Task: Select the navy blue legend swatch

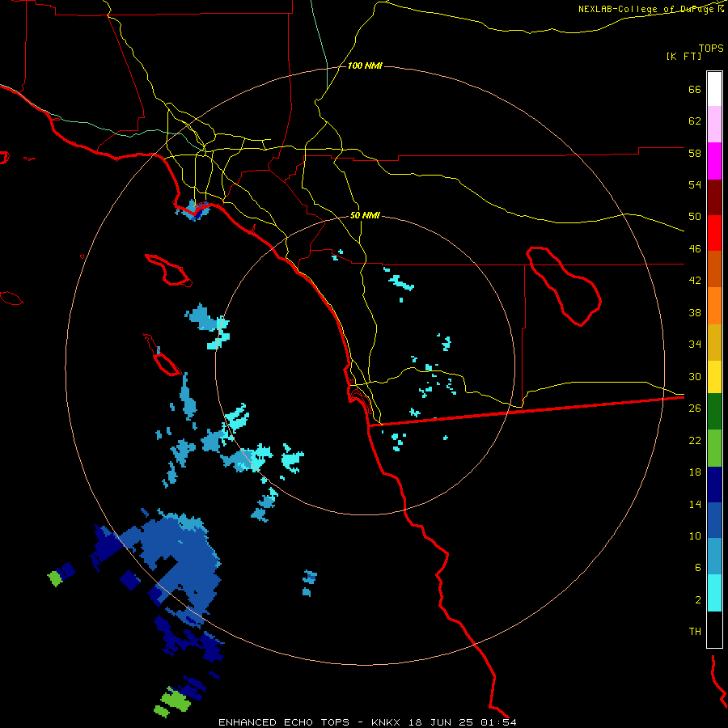Action: 714,485
